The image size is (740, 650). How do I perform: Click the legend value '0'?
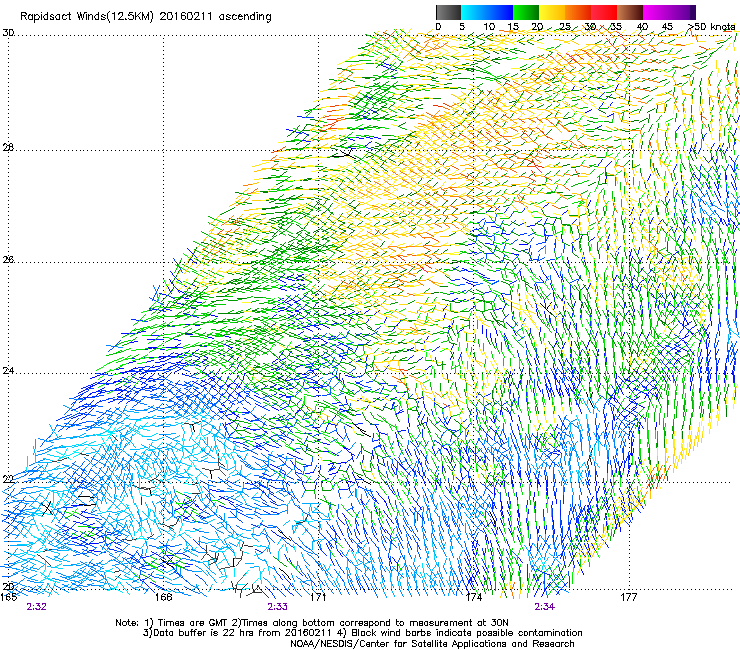click(438, 27)
